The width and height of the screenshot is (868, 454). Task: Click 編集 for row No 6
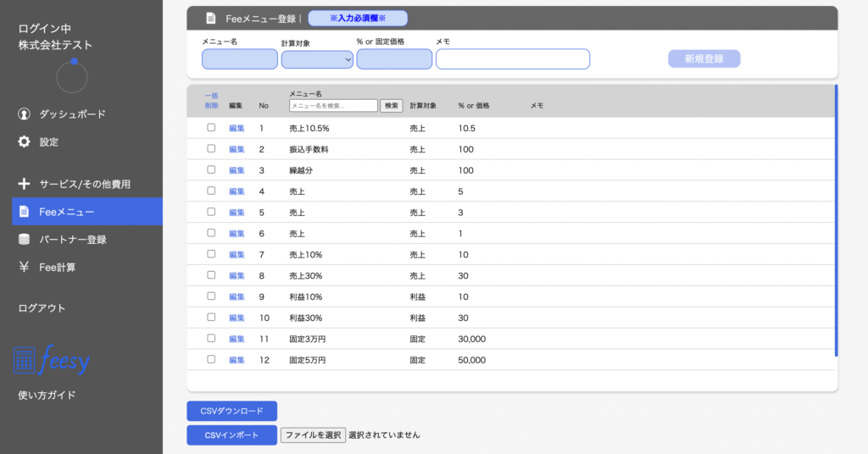tap(237, 234)
